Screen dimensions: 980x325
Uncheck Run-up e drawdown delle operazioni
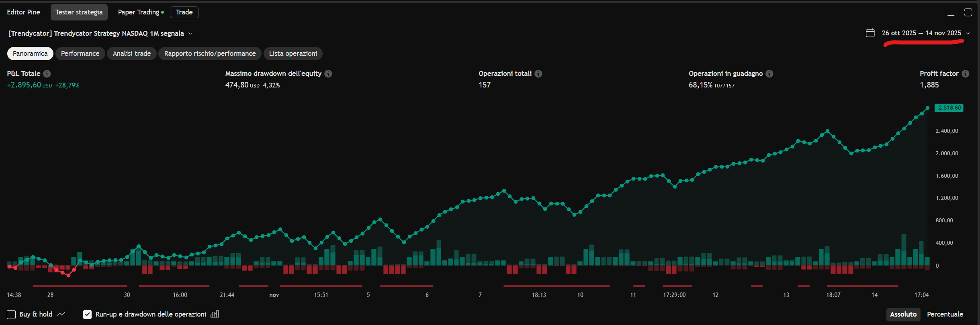(x=87, y=315)
